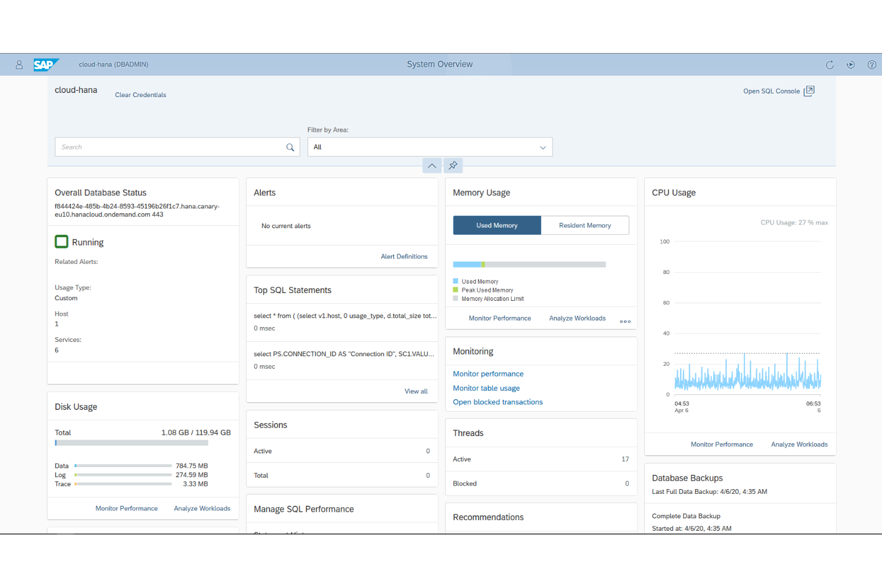The image size is (882, 588).
Task: Select the Used Memory toggle
Action: coord(496,225)
